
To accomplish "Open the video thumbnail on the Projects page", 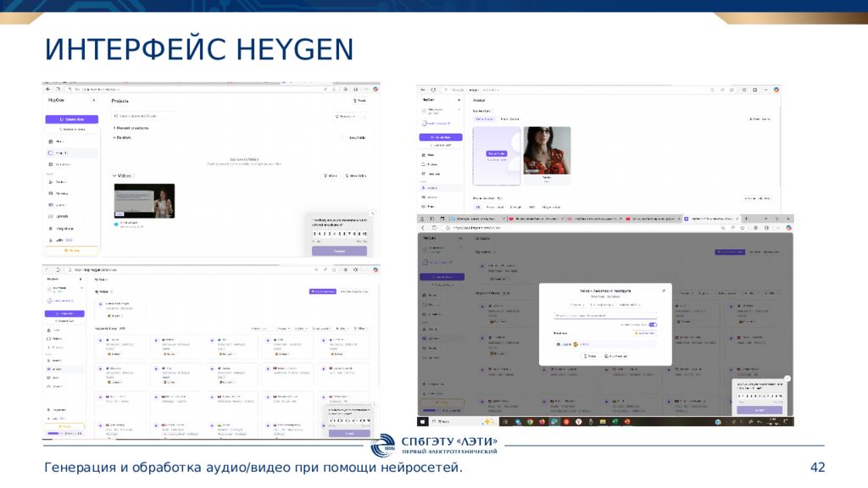I will point(144,201).
